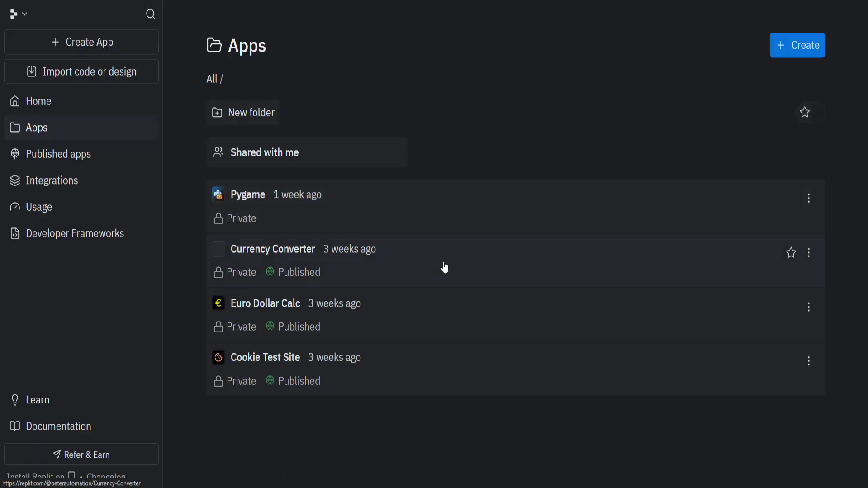Image resolution: width=868 pixels, height=488 pixels.
Task: Star the Currency Converter app
Action: (x=791, y=253)
